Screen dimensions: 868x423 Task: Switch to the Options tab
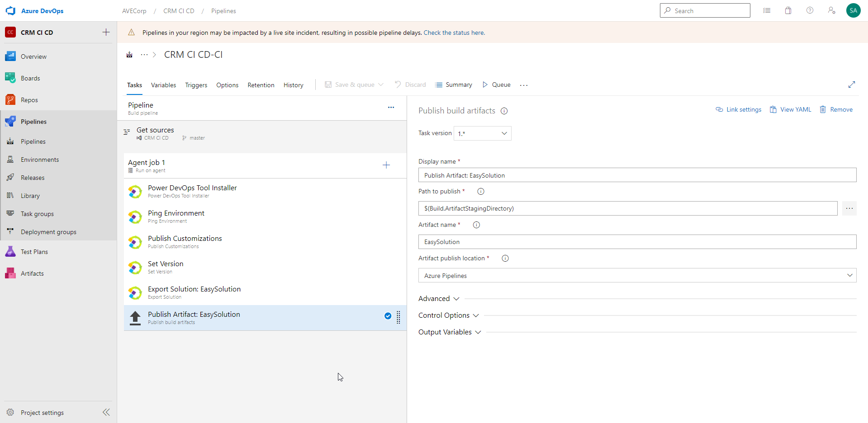(x=227, y=85)
